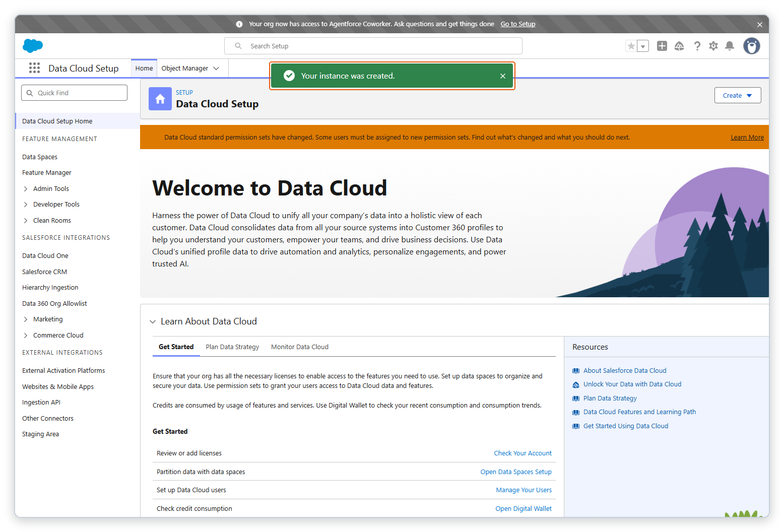The image size is (784, 532).
Task: Open Salesforce CRM in the sidebar
Action: click(44, 272)
